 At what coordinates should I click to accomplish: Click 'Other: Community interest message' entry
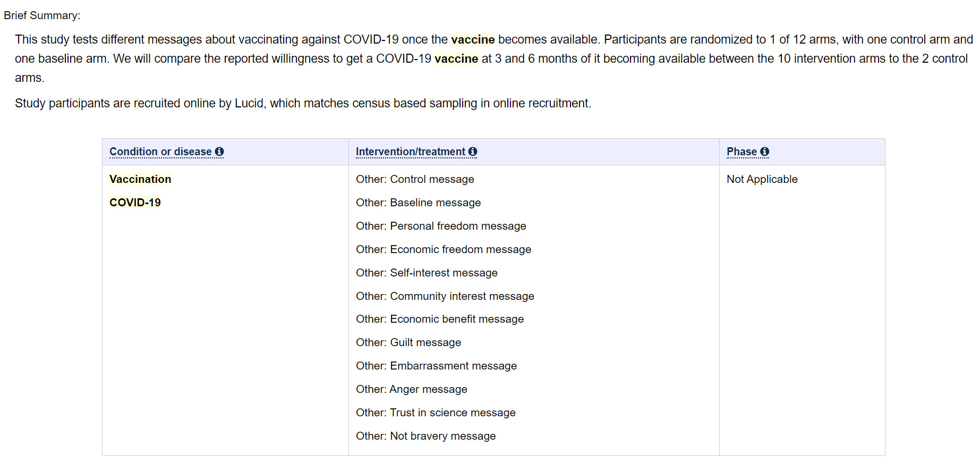tap(445, 296)
